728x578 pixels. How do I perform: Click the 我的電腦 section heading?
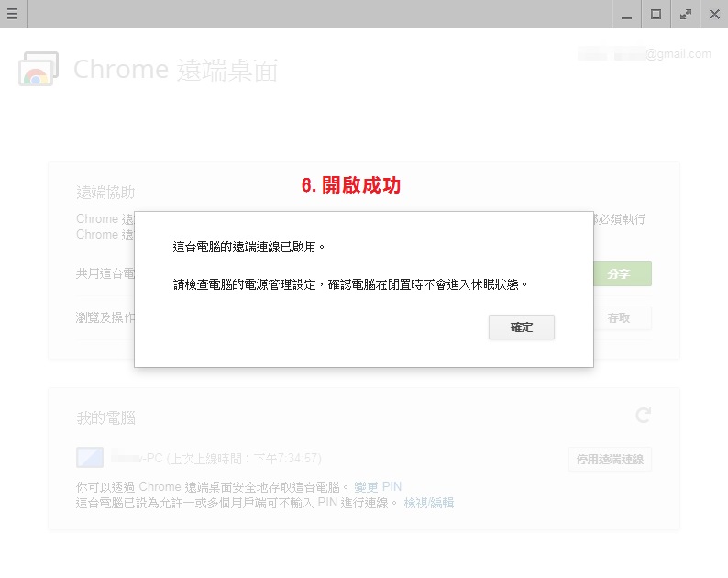click(105, 417)
